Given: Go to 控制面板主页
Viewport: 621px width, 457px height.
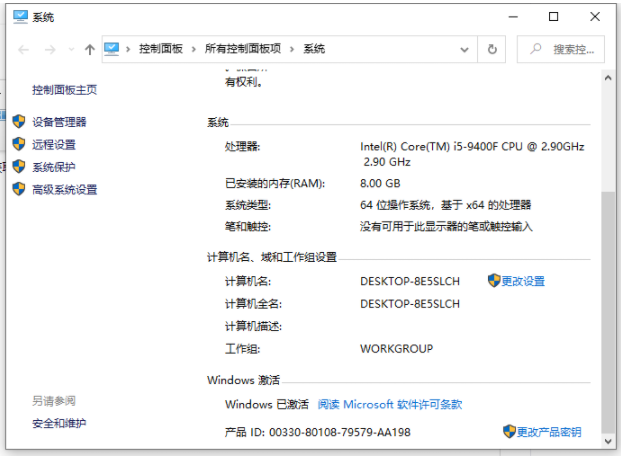Looking at the screenshot, I should tap(65, 90).
